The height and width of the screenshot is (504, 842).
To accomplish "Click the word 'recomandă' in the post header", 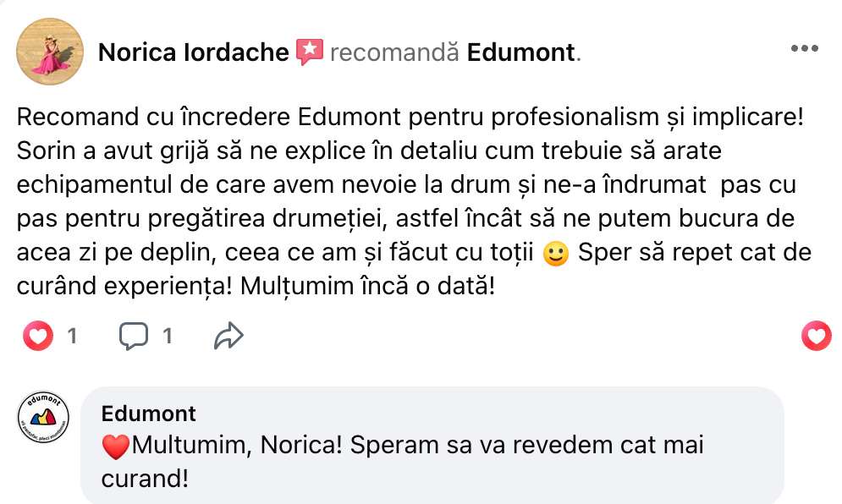I will [394, 52].
